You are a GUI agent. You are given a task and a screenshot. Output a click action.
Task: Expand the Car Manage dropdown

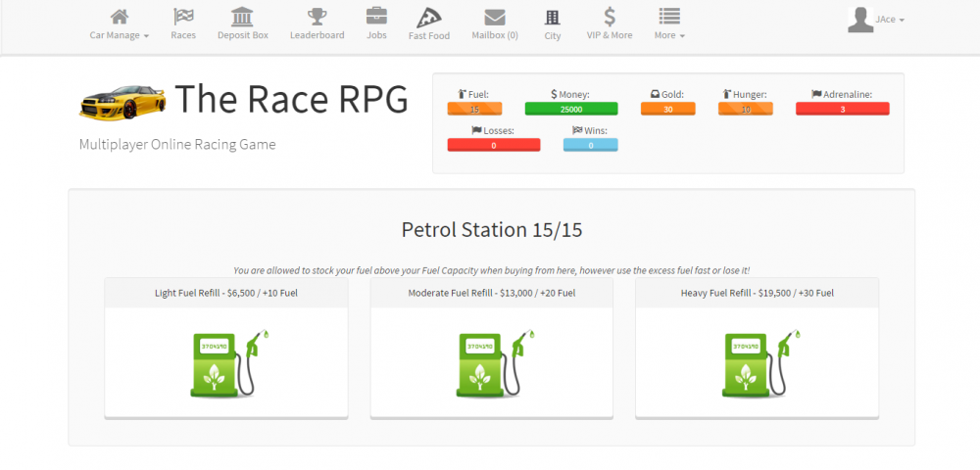tap(120, 23)
